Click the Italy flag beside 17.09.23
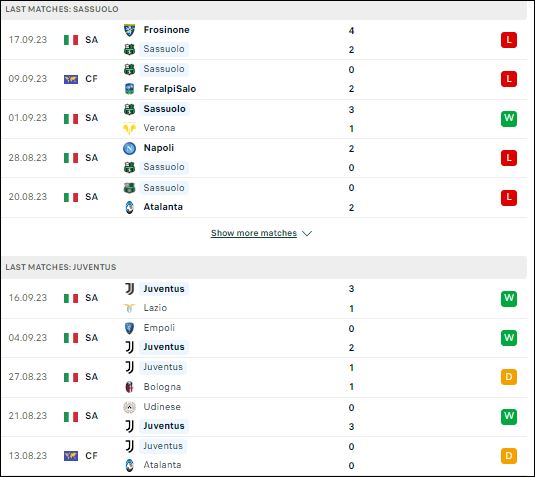This screenshot has width=535, height=477. pos(71,40)
